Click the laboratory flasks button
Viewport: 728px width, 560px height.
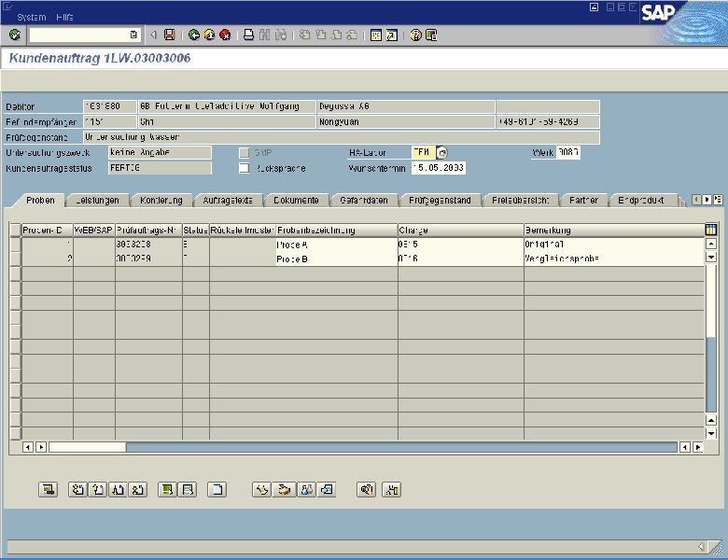coord(306,489)
